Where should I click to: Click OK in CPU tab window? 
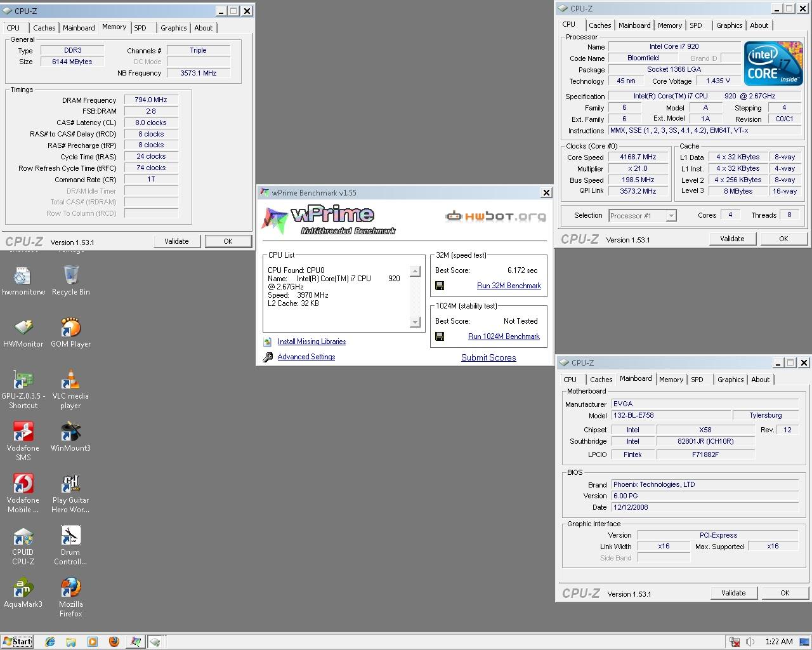tap(783, 239)
